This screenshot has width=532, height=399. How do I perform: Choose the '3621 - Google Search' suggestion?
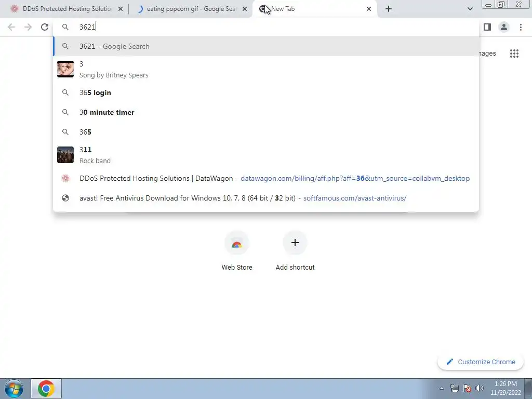coord(267,46)
